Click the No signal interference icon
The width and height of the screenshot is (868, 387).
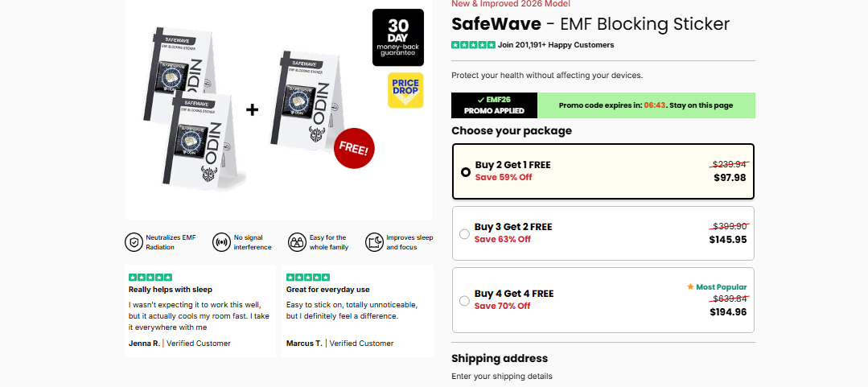tap(221, 242)
